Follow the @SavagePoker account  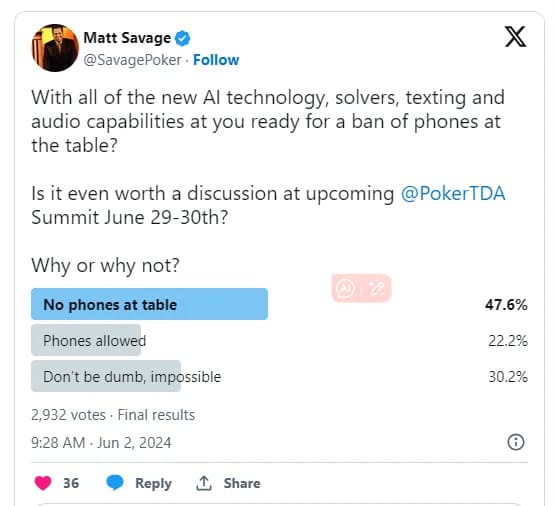[216, 60]
